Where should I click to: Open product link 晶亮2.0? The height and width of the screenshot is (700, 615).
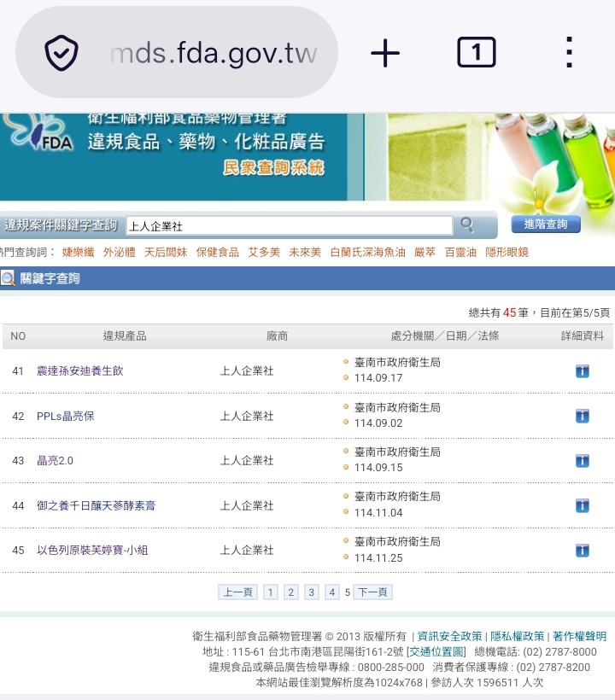pyautogui.click(x=55, y=461)
